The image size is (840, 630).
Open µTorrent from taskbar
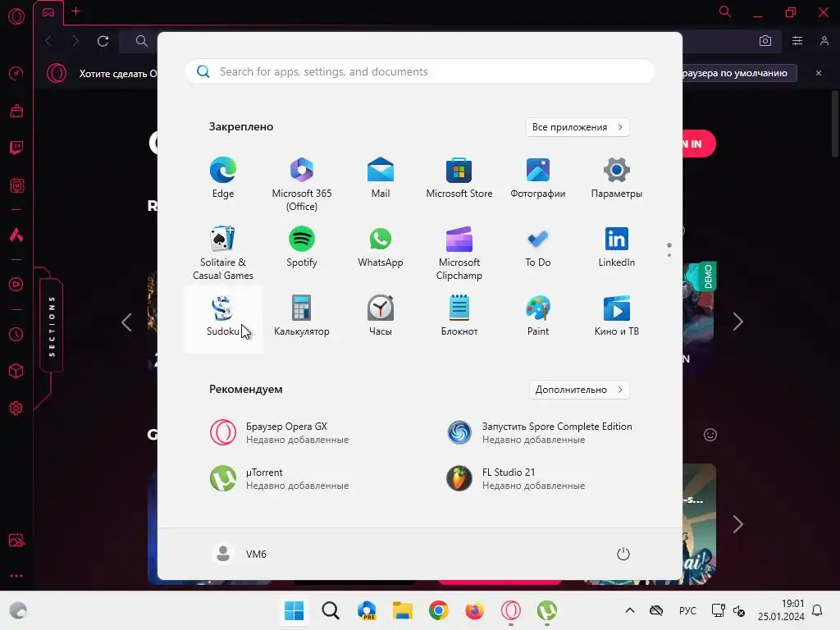547,610
